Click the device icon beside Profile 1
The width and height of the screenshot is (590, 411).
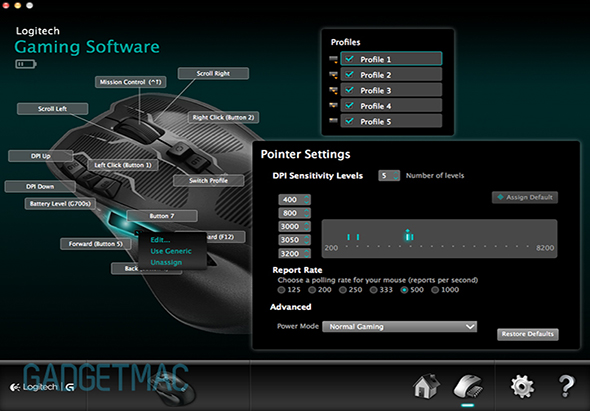click(x=333, y=59)
